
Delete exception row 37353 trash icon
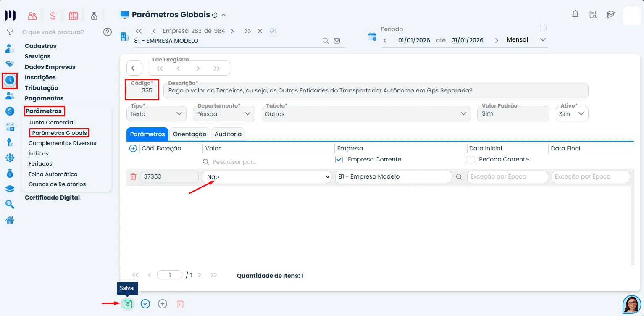point(133,177)
